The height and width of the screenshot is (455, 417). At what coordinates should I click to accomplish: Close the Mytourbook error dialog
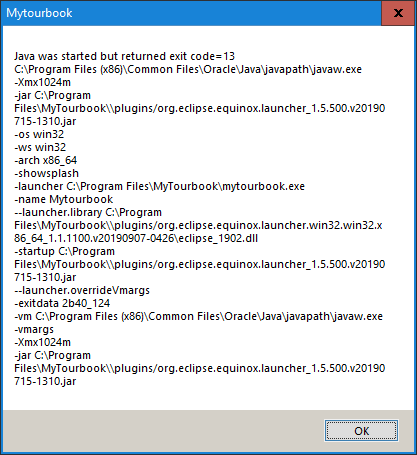[398, 13]
